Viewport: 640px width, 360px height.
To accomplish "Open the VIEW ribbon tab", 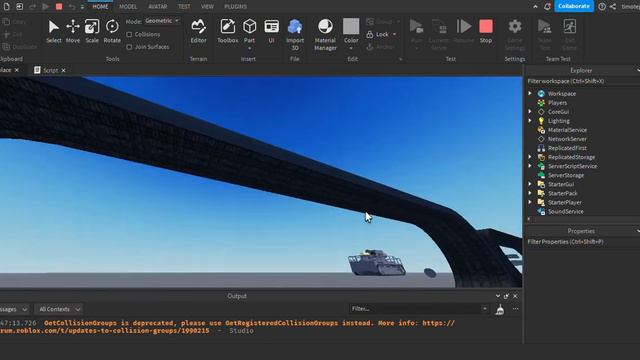I will click(207, 7).
